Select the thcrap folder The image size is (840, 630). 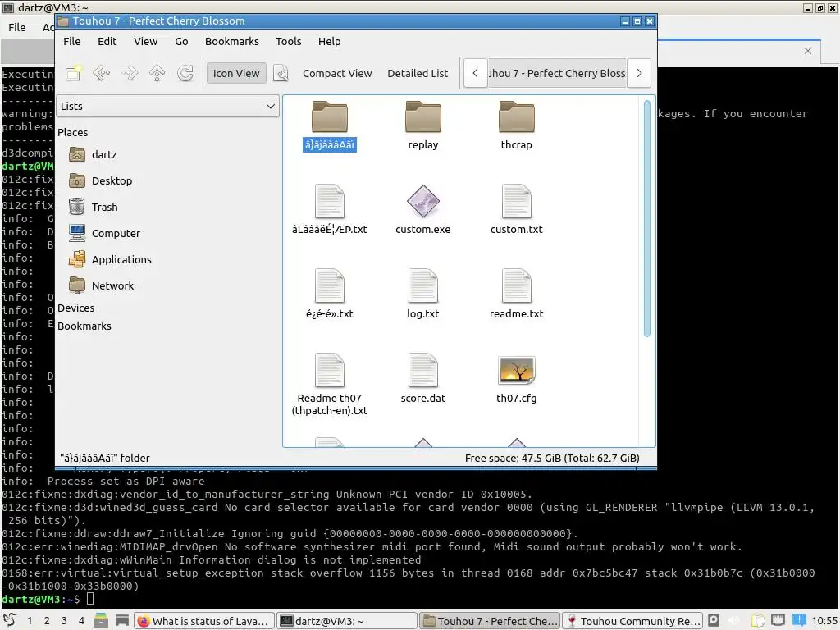[517, 126]
